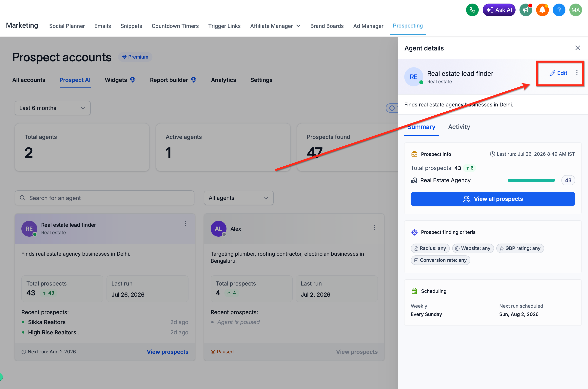Image resolution: width=588 pixels, height=389 pixels.
Task: Open the three-dot menu next to Edit
Action: pyautogui.click(x=577, y=72)
